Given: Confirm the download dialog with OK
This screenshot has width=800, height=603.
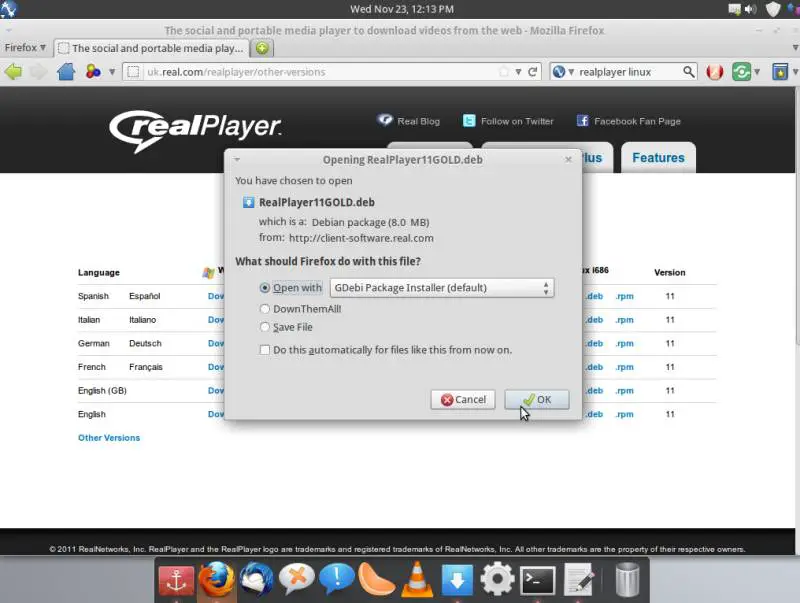Looking at the screenshot, I should click(537, 399).
